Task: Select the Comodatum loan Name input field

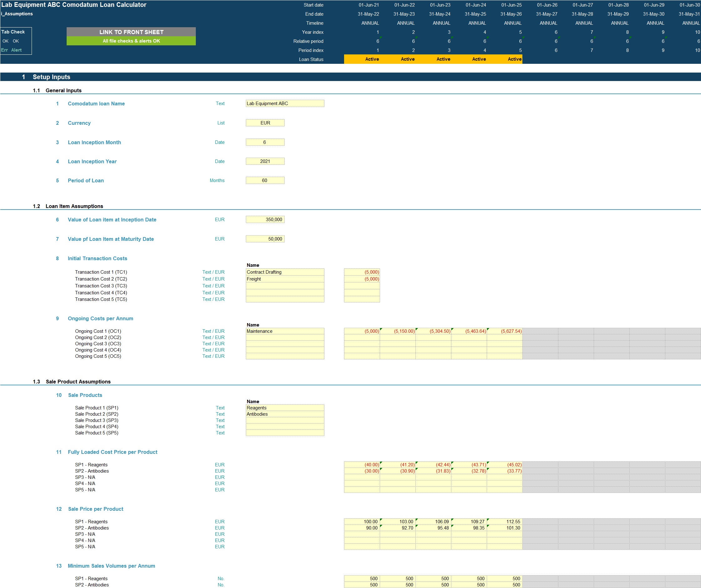Action: pyautogui.click(x=285, y=104)
